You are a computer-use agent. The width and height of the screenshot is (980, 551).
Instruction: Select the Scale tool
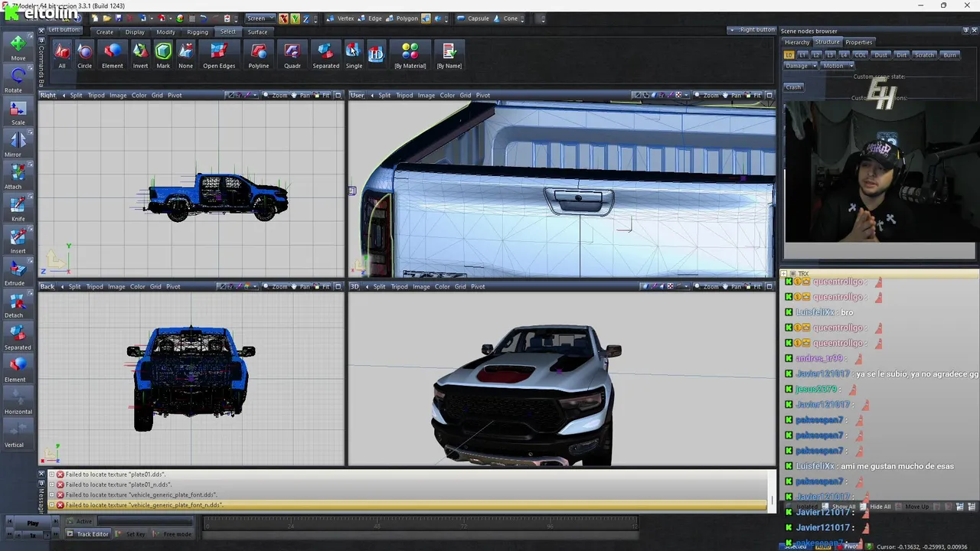18,112
